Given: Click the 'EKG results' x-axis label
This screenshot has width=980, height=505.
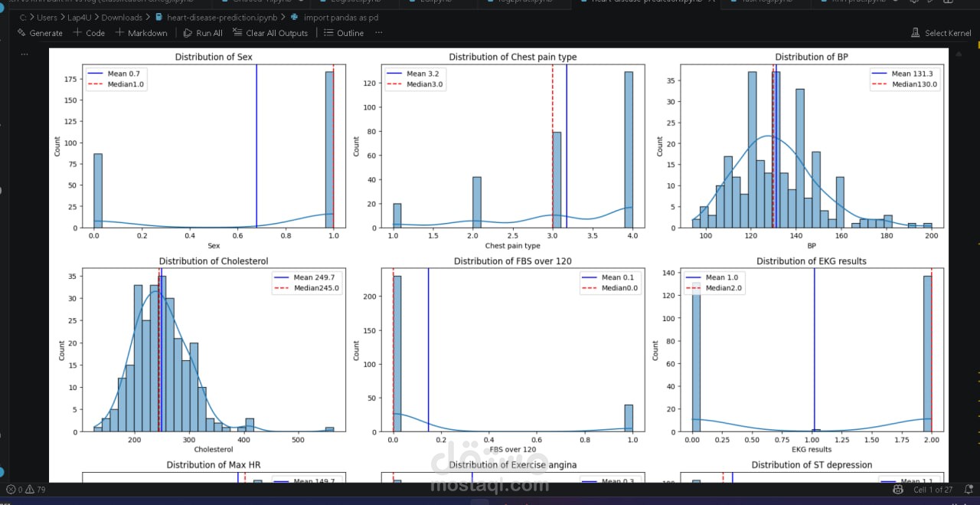Looking at the screenshot, I should click(x=812, y=449).
